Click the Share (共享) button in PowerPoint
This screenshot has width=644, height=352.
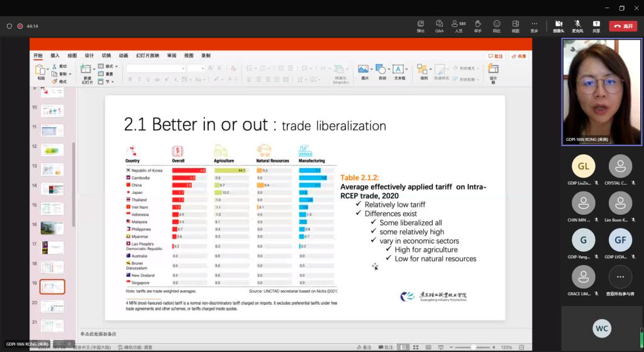(519, 56)
